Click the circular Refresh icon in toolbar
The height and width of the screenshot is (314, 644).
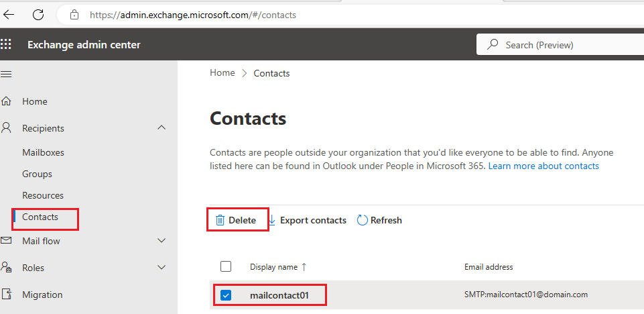point(363,220)
